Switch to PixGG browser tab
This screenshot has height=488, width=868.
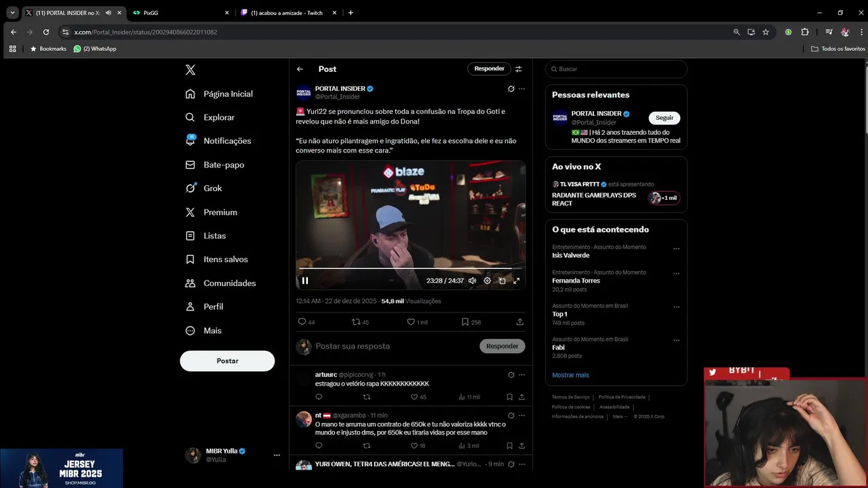point(180,13)
